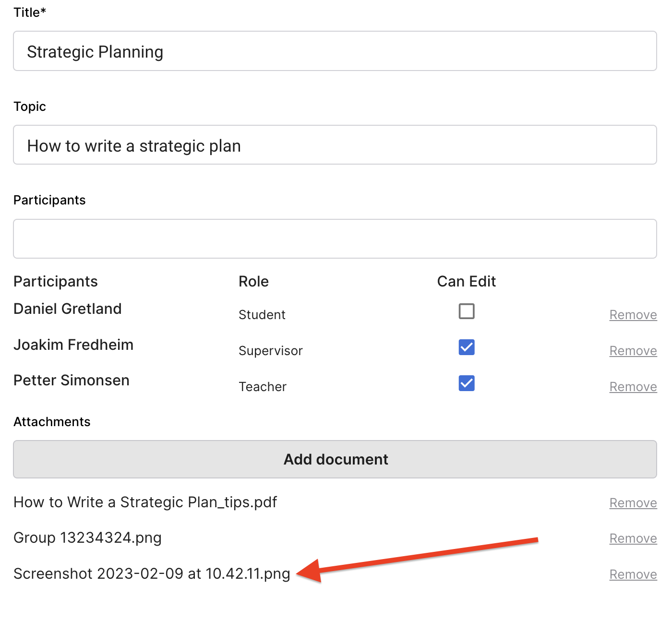Enable Can Edit for Daniel Gretland
Screen dimensions: 672x620
(466, 311)
